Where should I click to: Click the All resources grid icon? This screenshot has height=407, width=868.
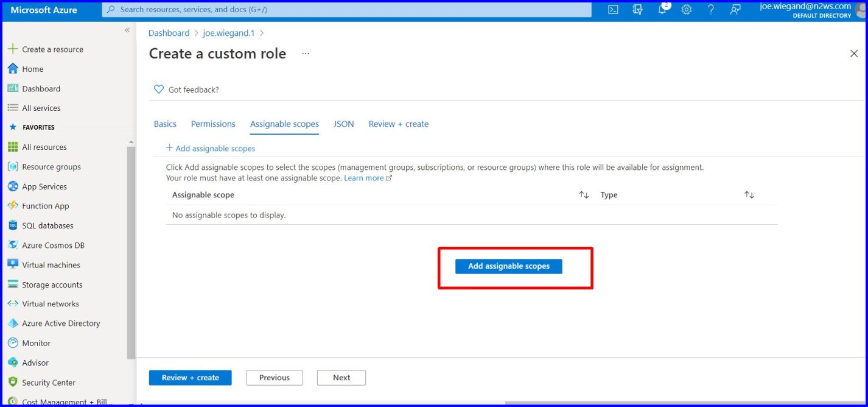point(13,147)
